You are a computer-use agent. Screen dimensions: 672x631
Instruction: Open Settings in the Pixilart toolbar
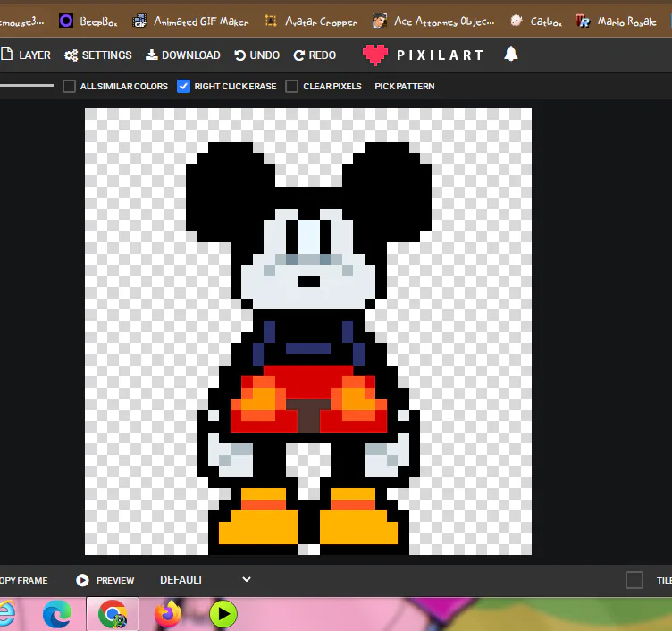point(97,55)
